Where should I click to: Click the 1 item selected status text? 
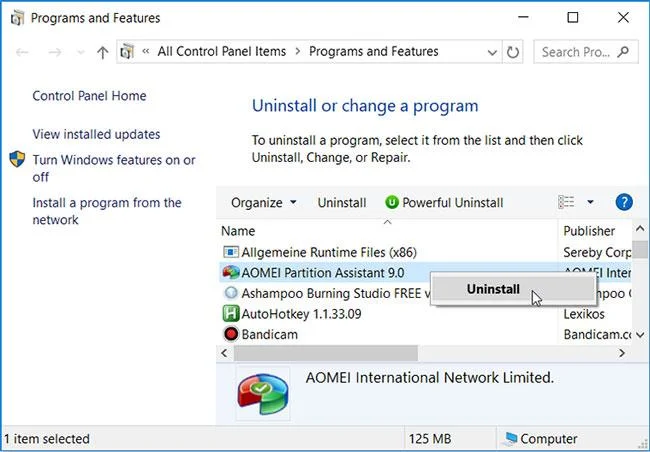point(47,439)
